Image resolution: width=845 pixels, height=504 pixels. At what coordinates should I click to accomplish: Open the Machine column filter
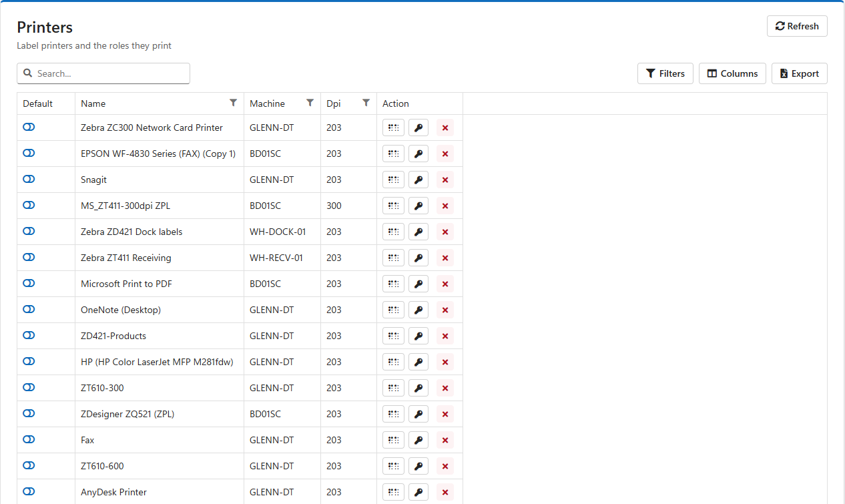click(310, 103)
